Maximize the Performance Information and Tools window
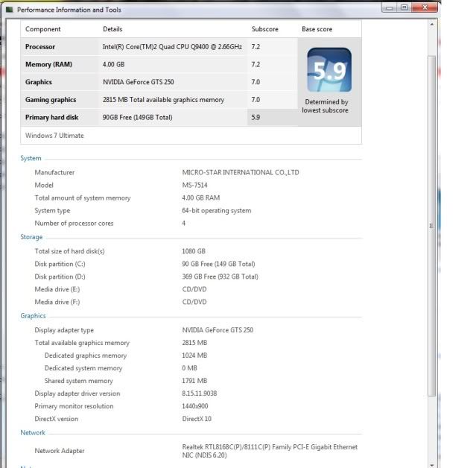476x468 pixels. (x=405, y=7)
